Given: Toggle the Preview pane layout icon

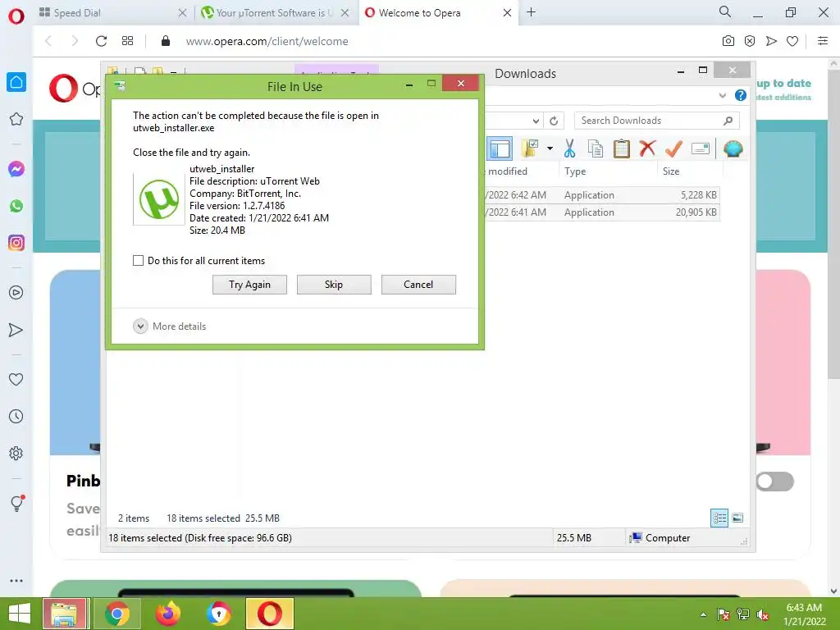Looking at the screenshot, I should click(500, 148).
